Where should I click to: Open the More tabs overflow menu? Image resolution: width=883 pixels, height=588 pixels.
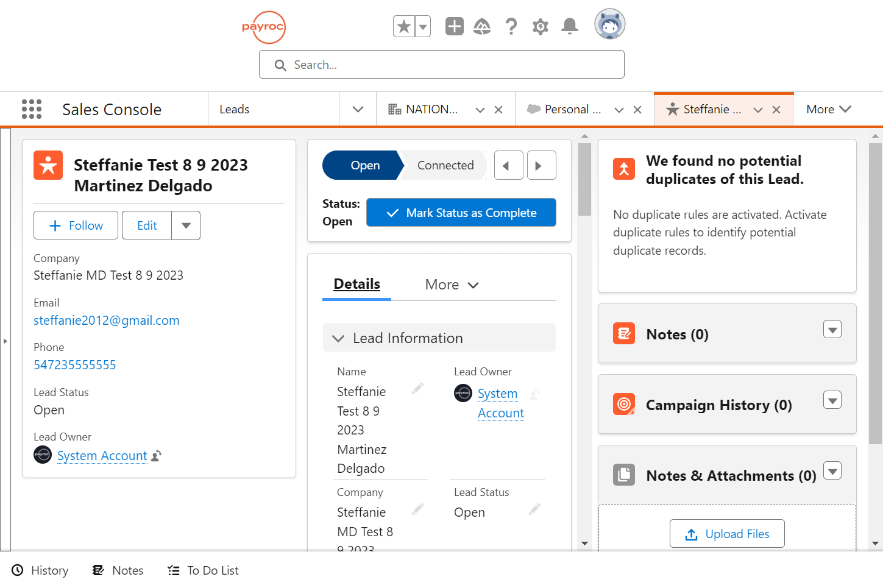click(829, 110)
